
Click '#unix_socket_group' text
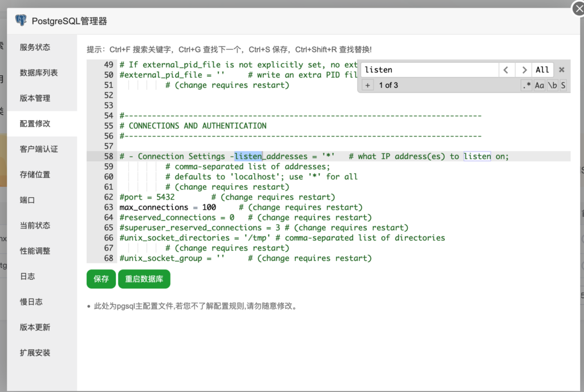161,258
